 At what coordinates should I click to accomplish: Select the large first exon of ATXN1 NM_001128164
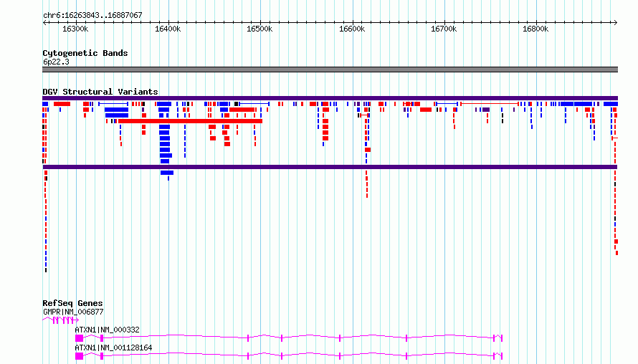80,356
